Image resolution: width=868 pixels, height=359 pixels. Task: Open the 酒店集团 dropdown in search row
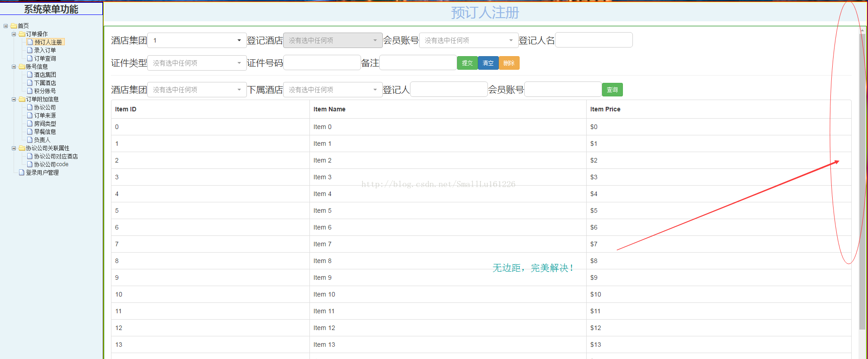197,90
